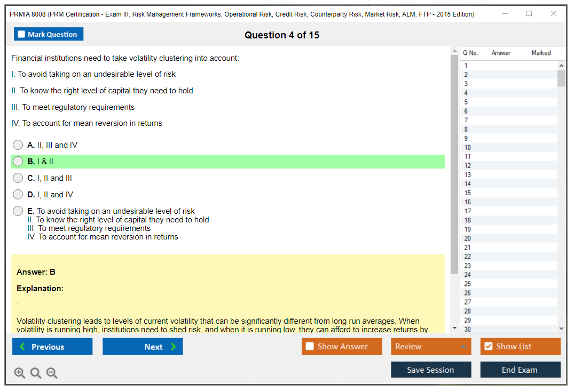
Task: Click the question pane scroll-down arrow
Action: pos(454,328)
